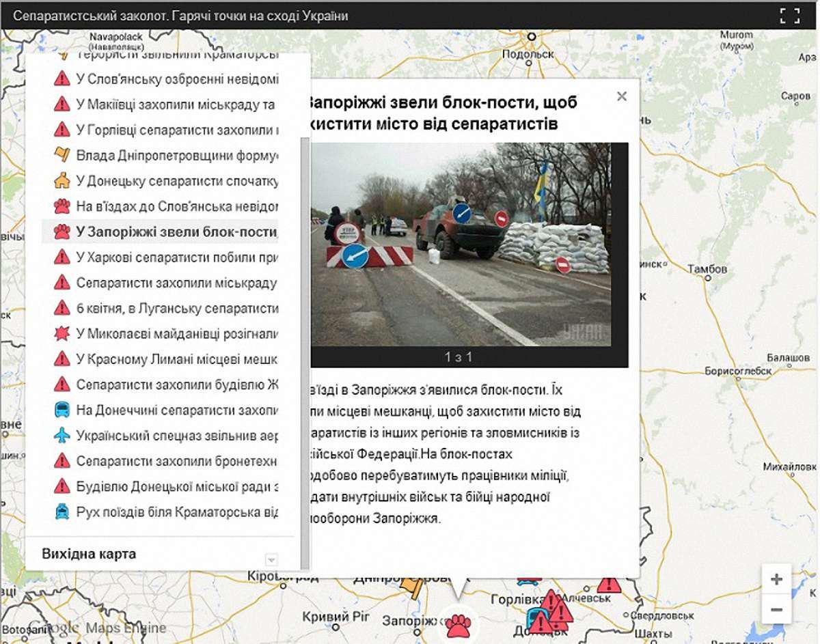This screenshot has height=644, width=820.
Task: Click bus icon beside На Донеччині сепаратисти
Action: point(62,410)
